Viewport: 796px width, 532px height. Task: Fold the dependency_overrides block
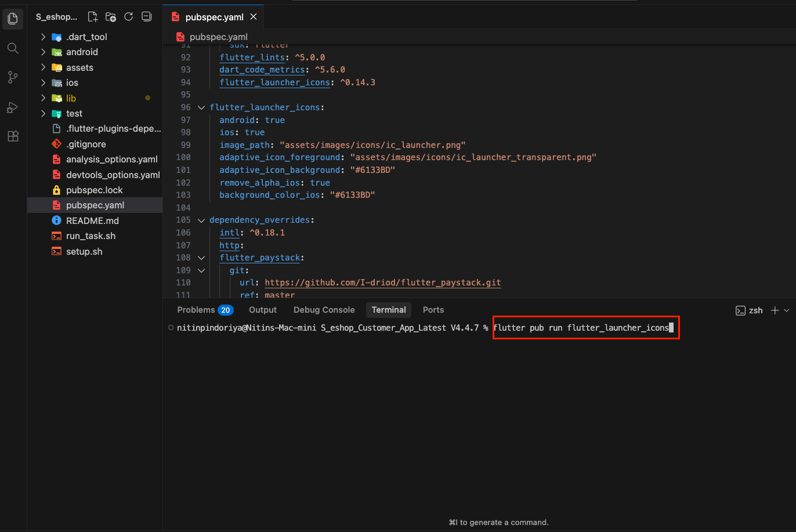click(x=201, y=220)
